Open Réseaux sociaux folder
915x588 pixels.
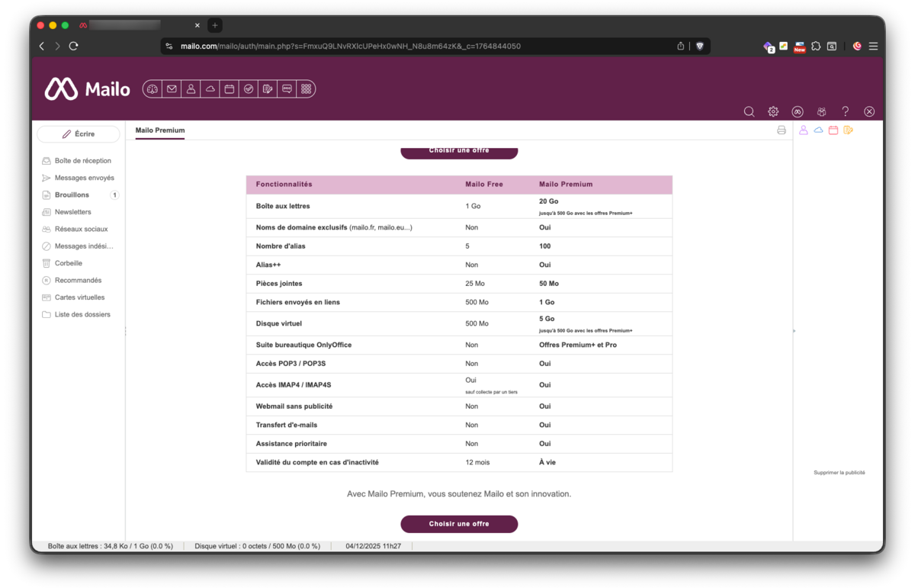[x=75, y=229]
